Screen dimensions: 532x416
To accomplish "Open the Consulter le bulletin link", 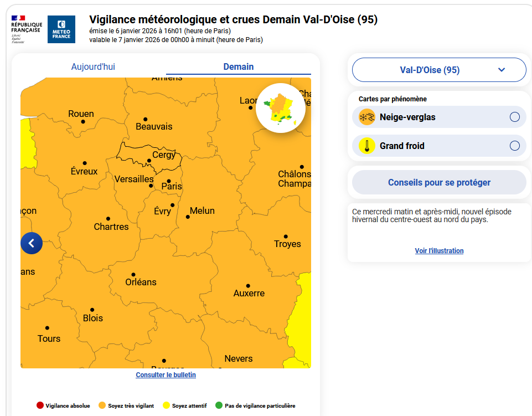I will [x=166, y=375].
